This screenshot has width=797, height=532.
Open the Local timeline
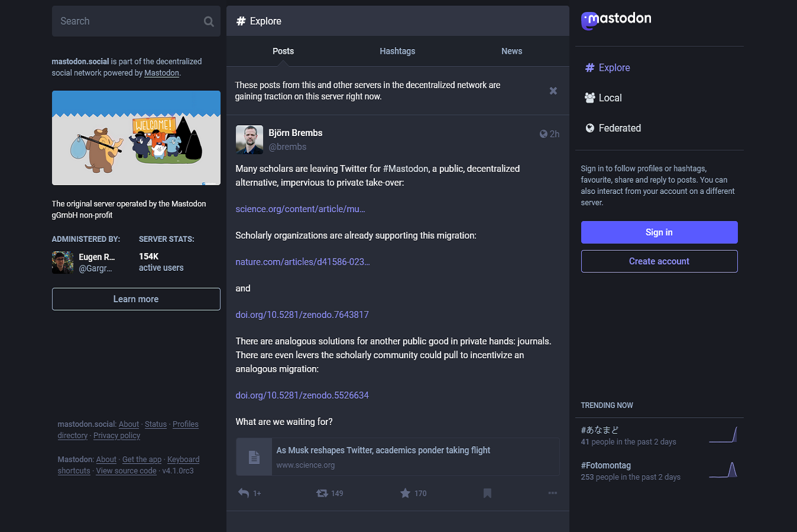(x=603, y=98)
